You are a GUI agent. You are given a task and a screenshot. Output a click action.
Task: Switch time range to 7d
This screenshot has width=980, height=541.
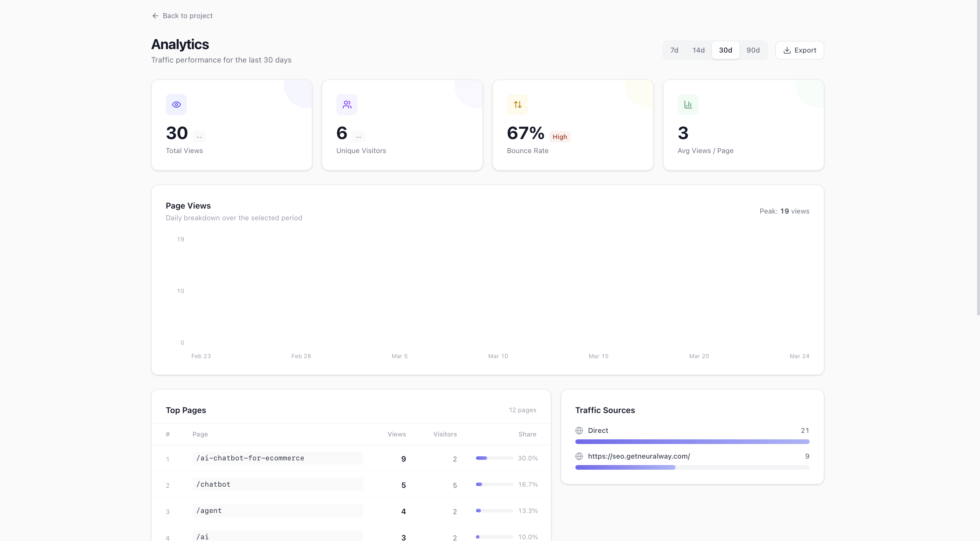pyautogui.click(x=674, y=50)
